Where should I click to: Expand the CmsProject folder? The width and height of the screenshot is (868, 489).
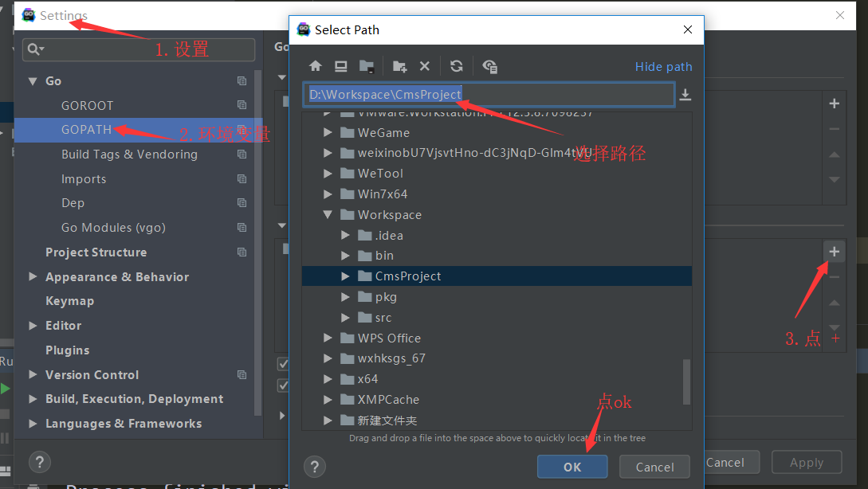click(345, 276)
